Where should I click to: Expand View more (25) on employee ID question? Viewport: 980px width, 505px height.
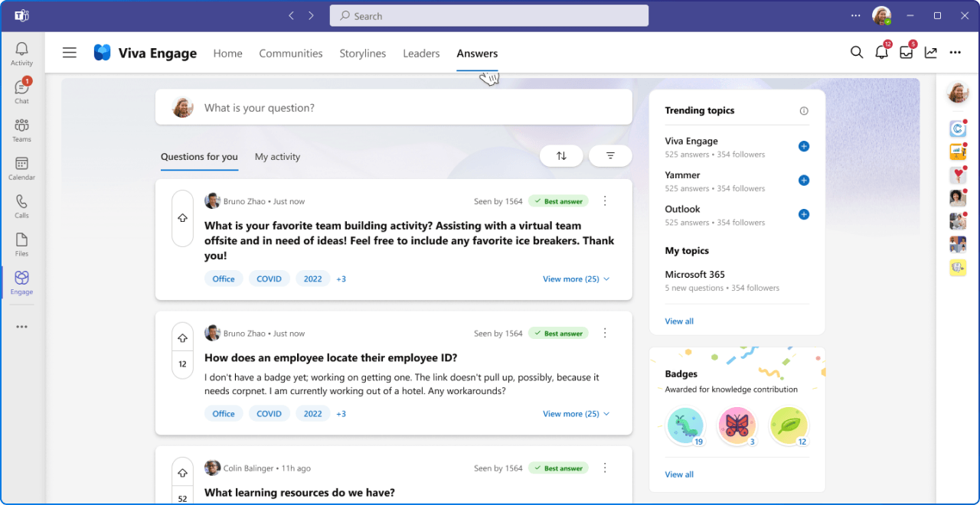[577, 414]
